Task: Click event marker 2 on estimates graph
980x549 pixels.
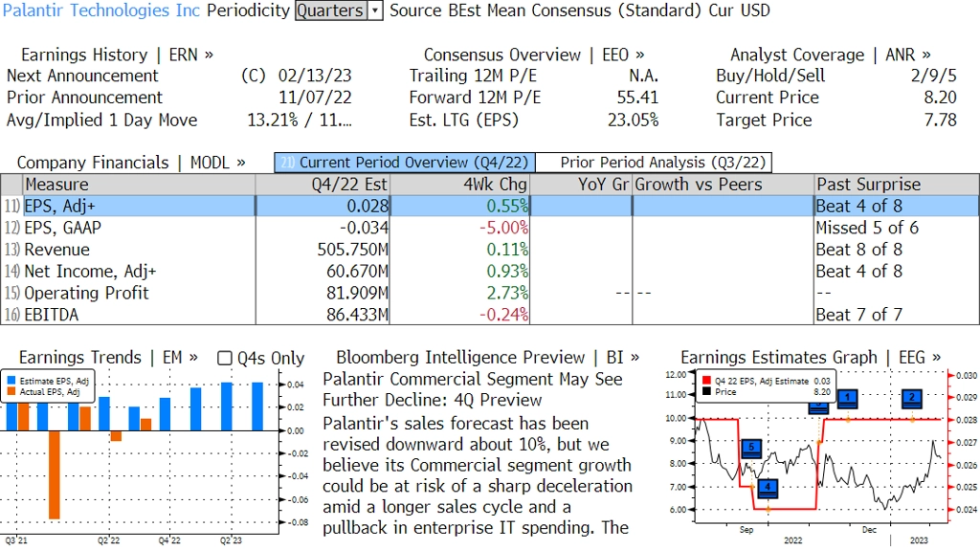Action: tap(912, 398)
